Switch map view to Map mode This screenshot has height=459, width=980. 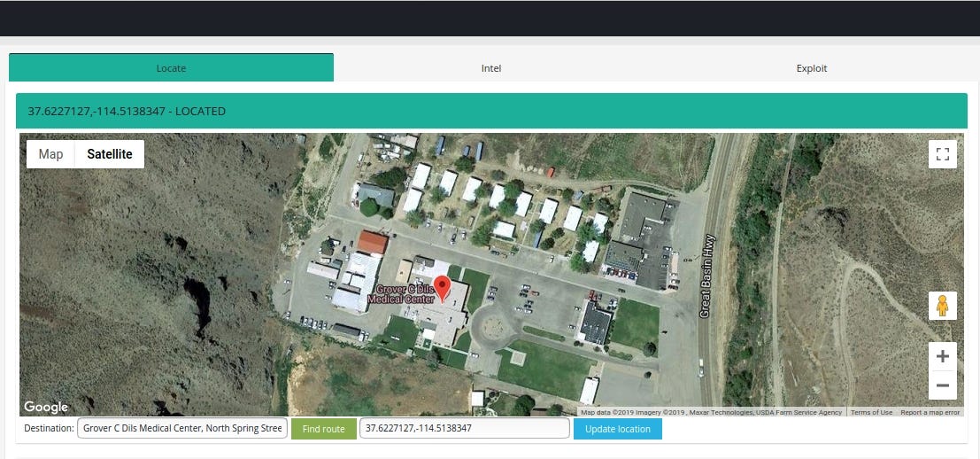coord(50,154)
